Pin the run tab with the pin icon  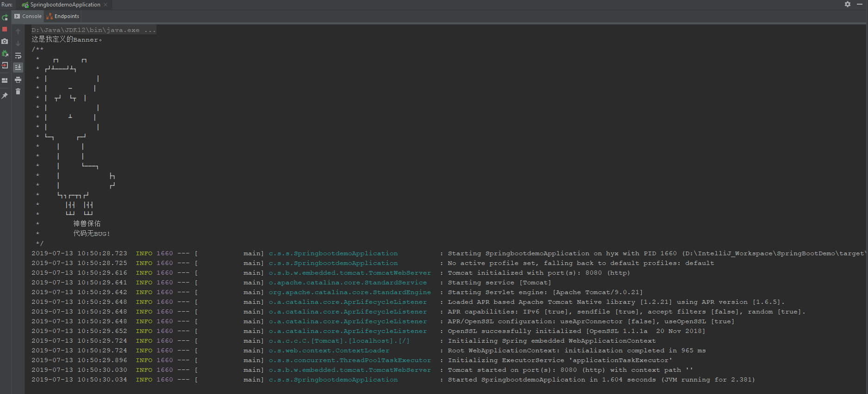(x=5, y=96)
